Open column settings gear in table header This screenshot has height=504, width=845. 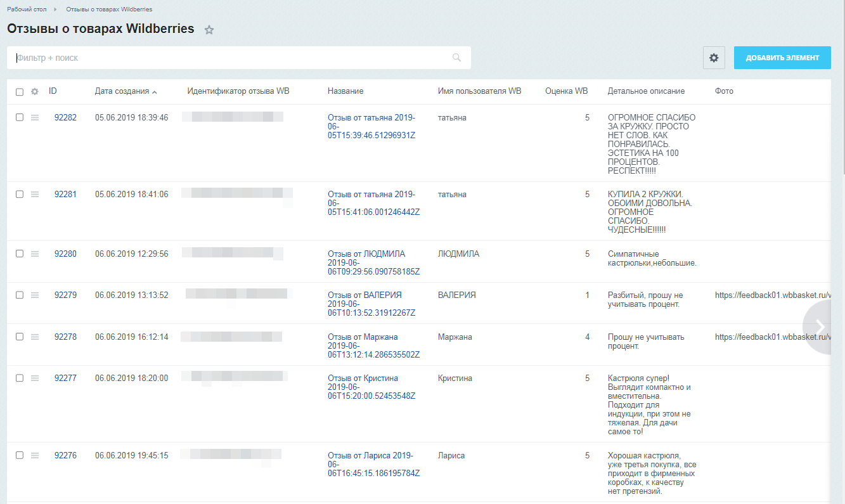(x=35, y=91)
